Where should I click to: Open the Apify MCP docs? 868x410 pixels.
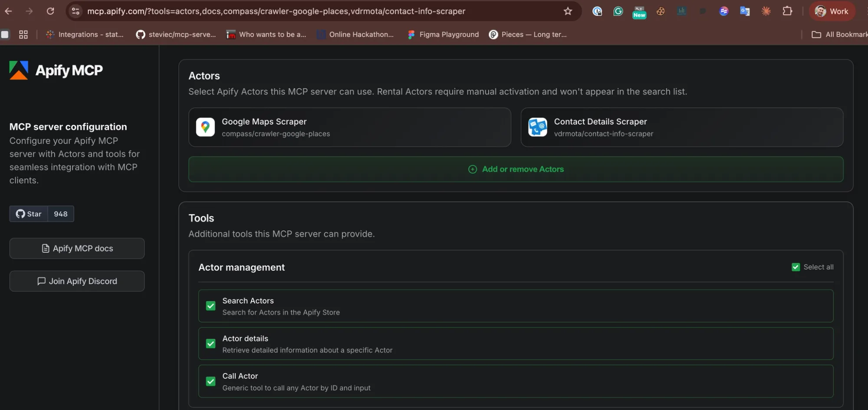point(77,248)
